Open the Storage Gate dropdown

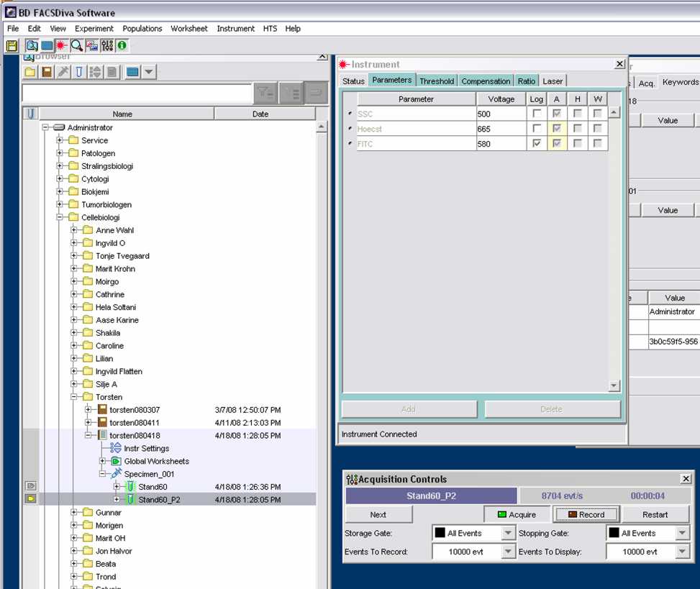pos(509,534)
